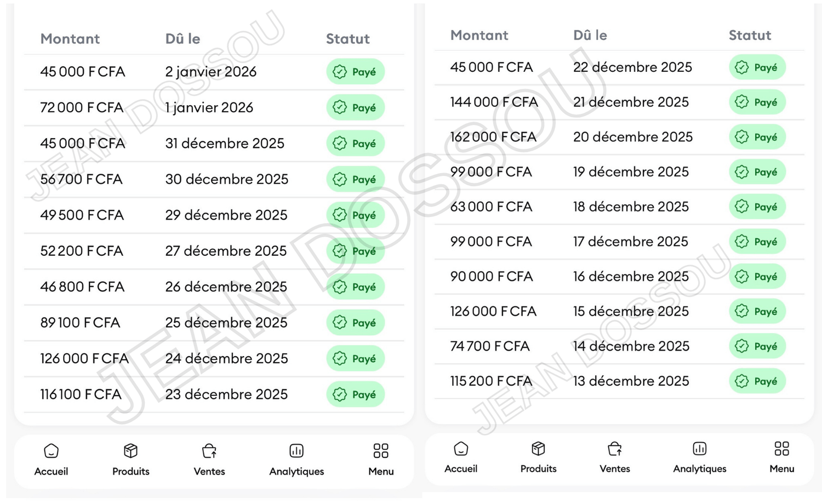This screenshot has height=504, width=822.
Task: Open Produits box icon in right panel
Action: pos(538,449)
